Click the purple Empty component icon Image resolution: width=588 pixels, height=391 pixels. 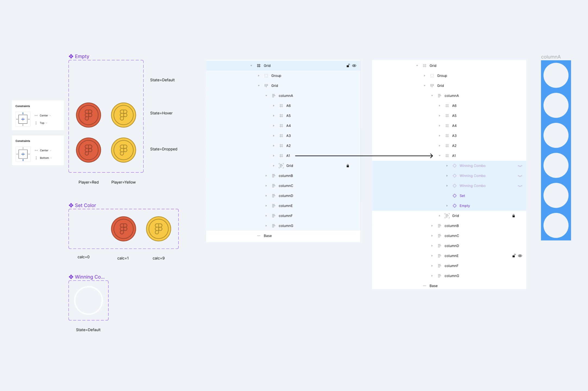point(71,56)
